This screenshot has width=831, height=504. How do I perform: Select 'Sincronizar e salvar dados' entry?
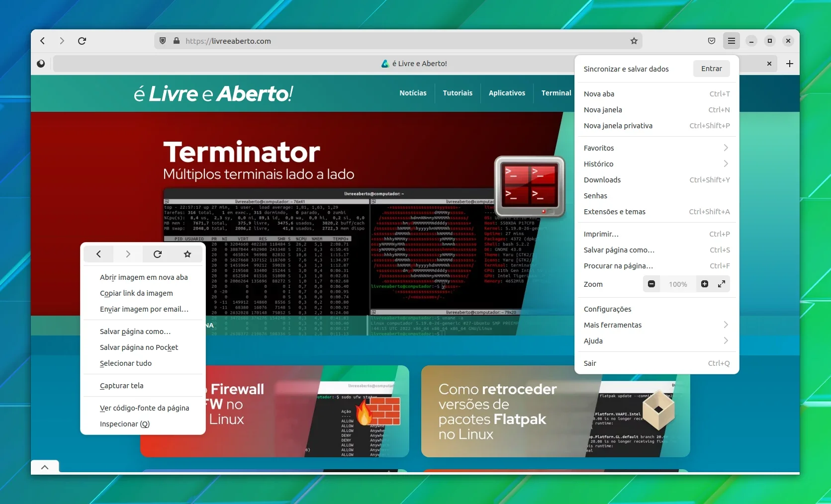pos(626,69)
